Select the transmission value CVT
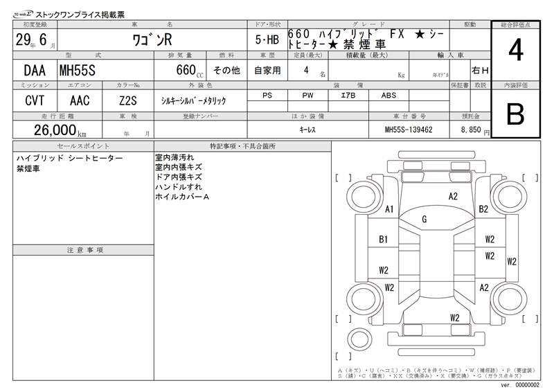This screenshot has height=392, width=554. point(35,100)
